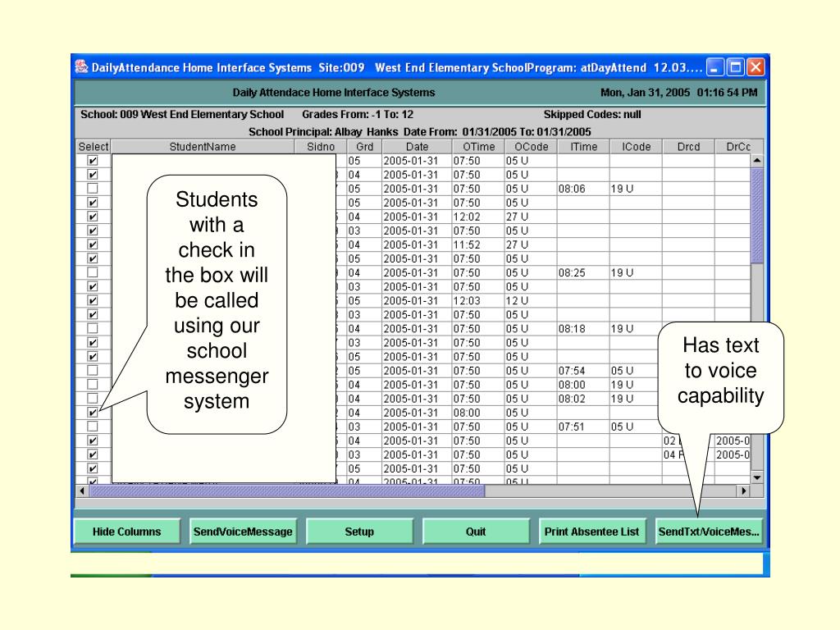
Task: Click the vertical scrollbar thumb
Action: pyautogui.click(x=757, y=216)
